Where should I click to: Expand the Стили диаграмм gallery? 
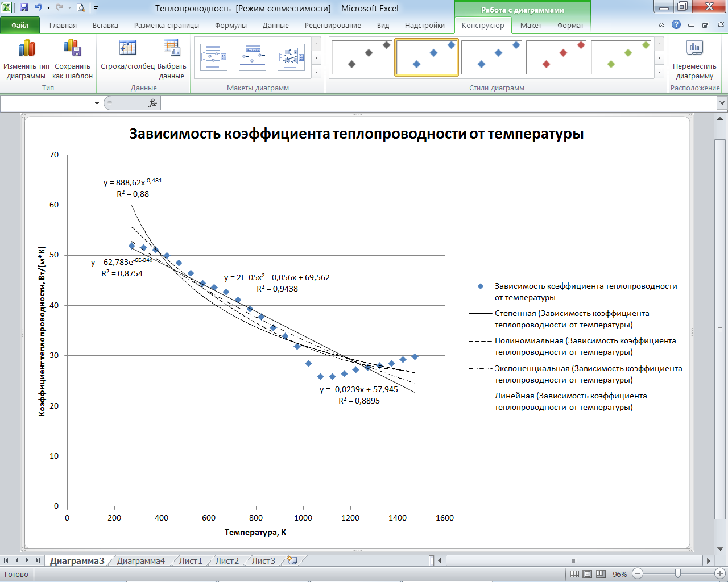click(660, 72)
